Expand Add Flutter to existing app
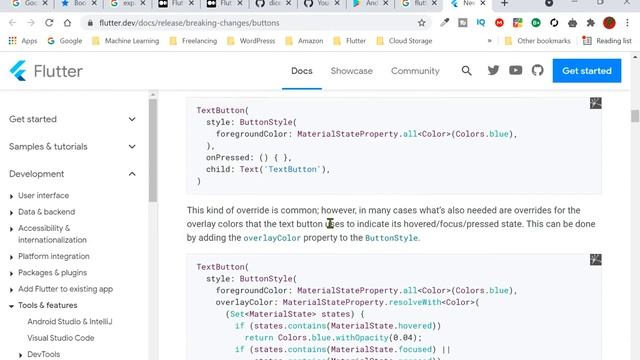The image size is (640, 360). coord(11,290)
